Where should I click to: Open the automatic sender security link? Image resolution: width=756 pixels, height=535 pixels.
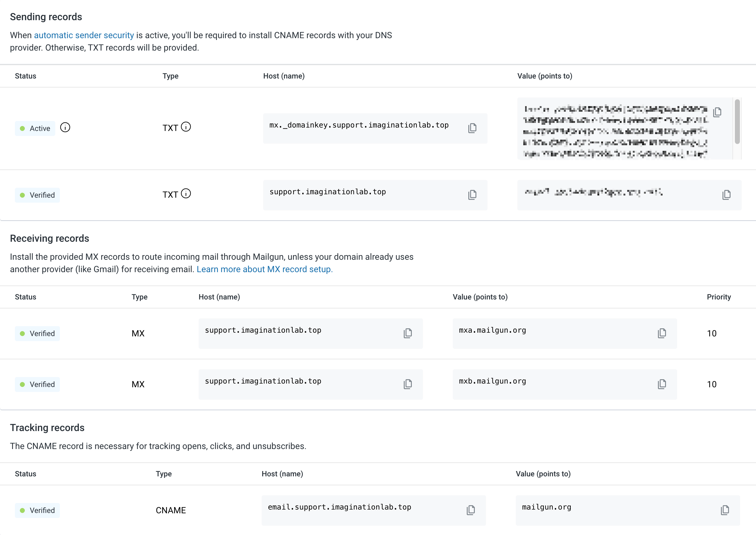point(84,35)
